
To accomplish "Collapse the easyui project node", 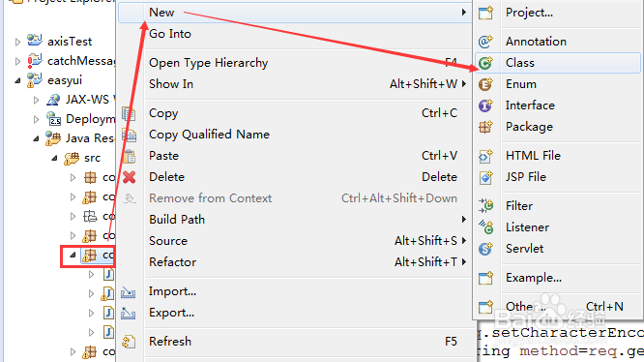I will point(17,80).
